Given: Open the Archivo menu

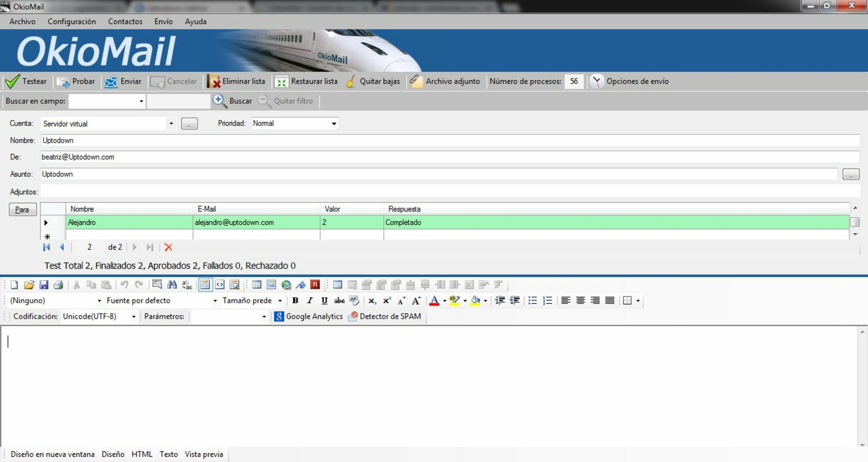Looking at the screenshot, I should click(23, 21).
